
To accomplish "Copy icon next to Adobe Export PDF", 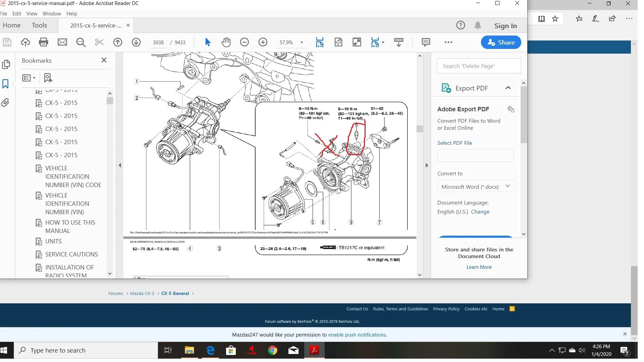I will [511, 109].
